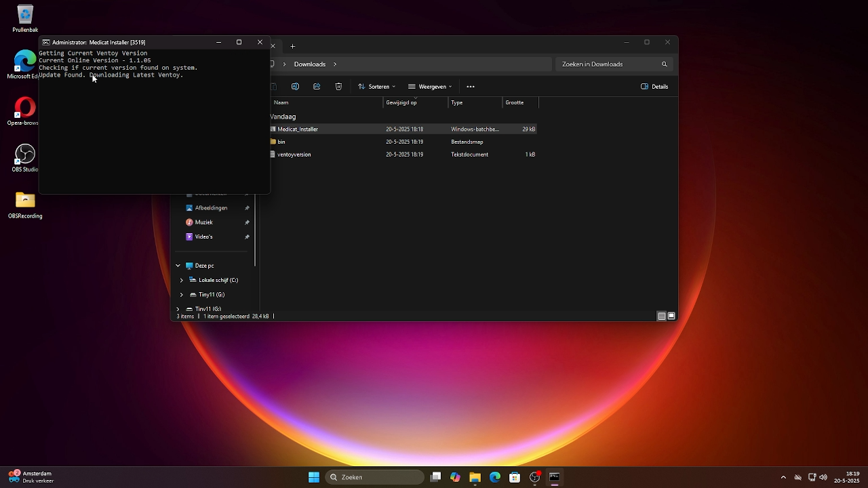Open the Sorteren dropdown

click(x=376, y=87)
